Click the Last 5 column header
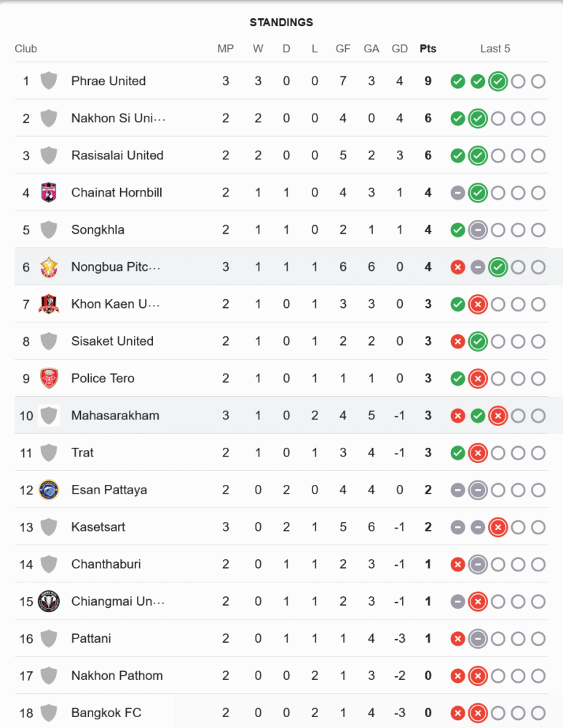This screenshot has height=728, width=563. tap(495, 49)
